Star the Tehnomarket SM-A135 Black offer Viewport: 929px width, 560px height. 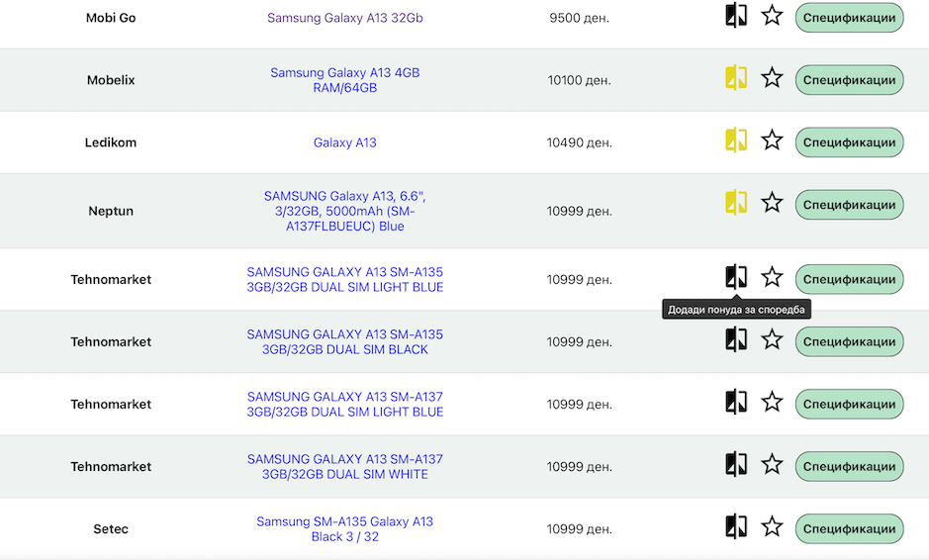[x=772, y=339]
